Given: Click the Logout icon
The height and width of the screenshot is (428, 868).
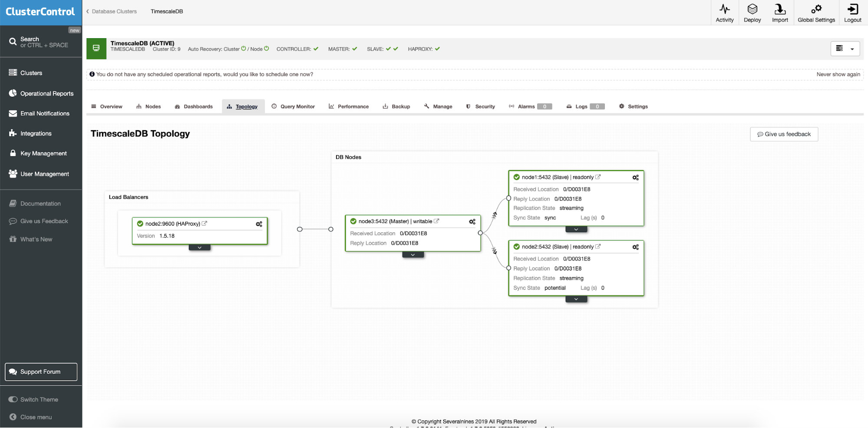Looking at the screenshot, I should 852,9.
